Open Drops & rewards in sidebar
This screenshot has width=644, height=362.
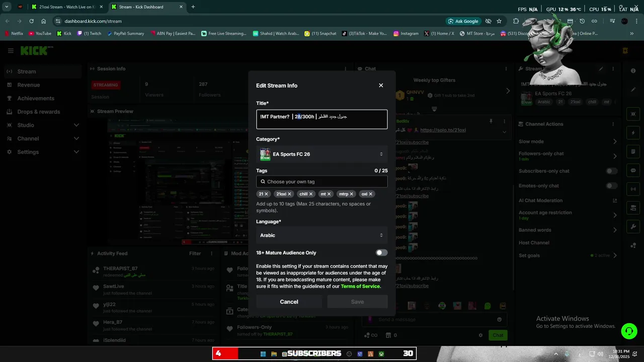[43, 112]
